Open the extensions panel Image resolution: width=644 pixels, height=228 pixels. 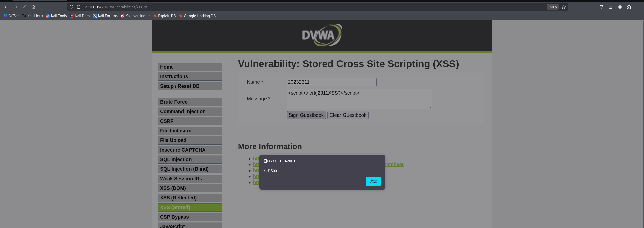pos(629,7)
